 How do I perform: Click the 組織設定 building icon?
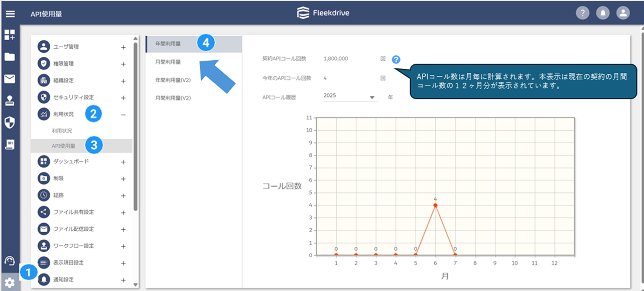(44, 80)
